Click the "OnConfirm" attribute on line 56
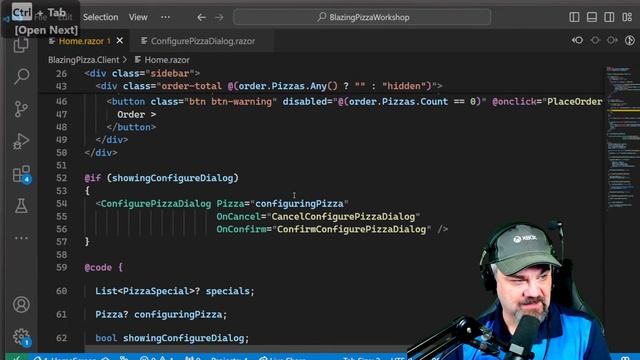The image size is (640, 360). click(x=241, y=229)
